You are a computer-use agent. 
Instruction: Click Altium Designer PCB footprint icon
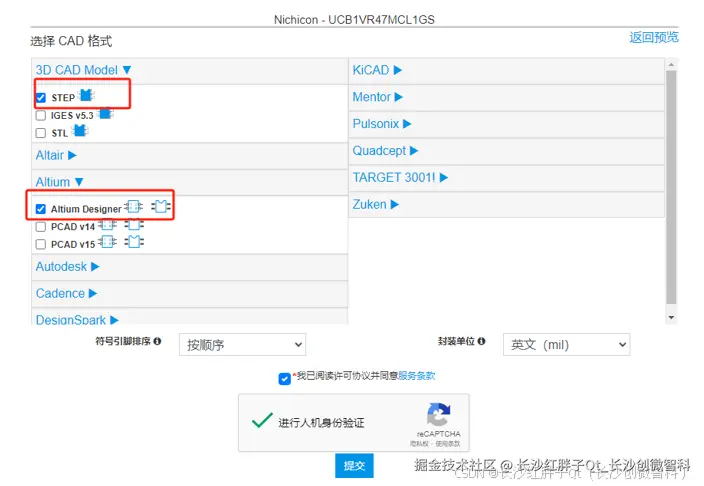click(161, 207)
